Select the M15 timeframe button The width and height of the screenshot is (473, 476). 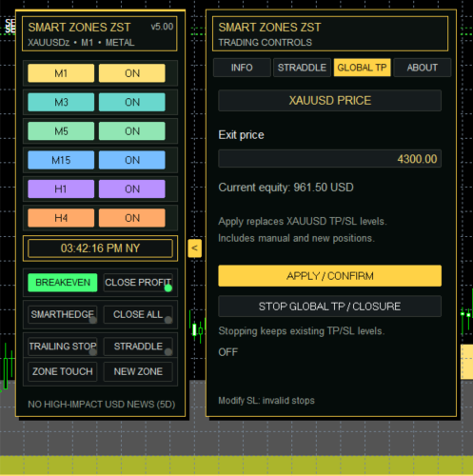tap(61, 160)
